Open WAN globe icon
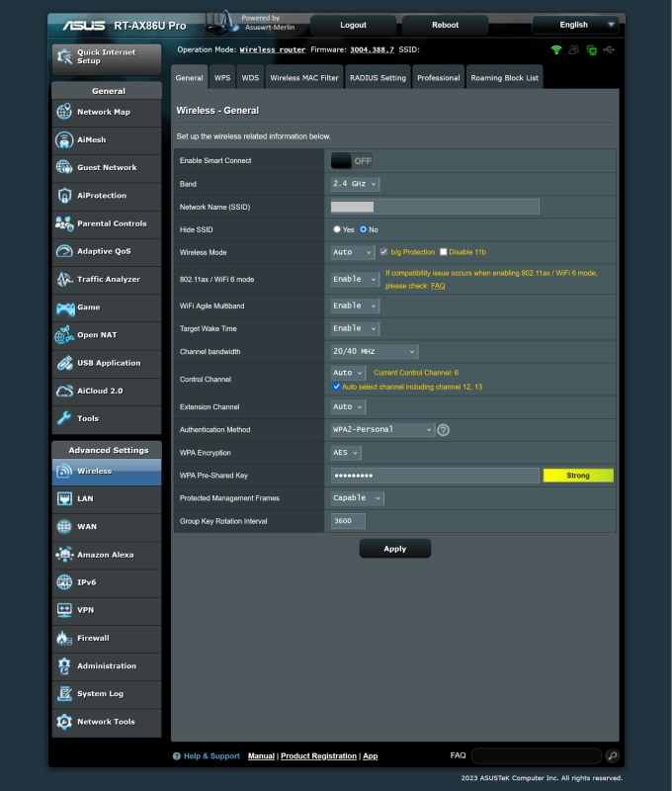 (64, 526)
